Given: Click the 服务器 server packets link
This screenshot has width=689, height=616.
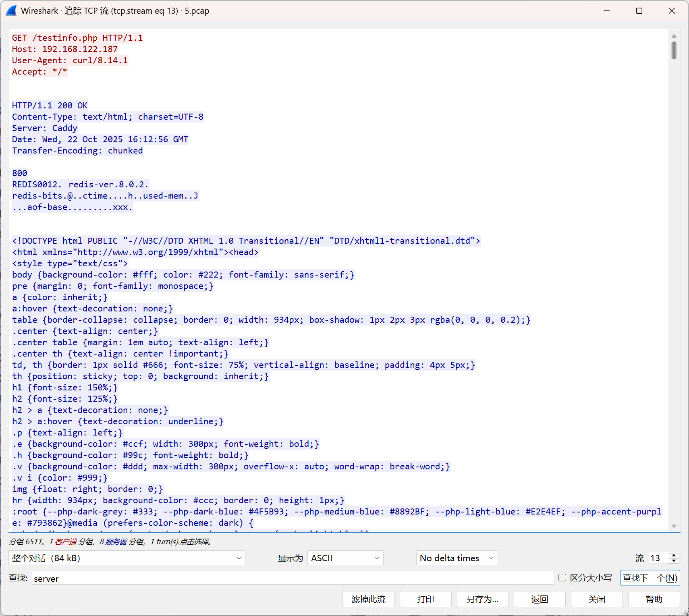Looking at the screenshot, I should pyautogui.click(x=116, y=541).
